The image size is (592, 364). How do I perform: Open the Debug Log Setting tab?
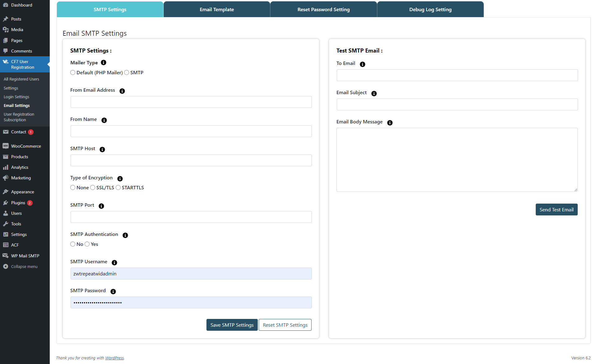coord(430,10)
